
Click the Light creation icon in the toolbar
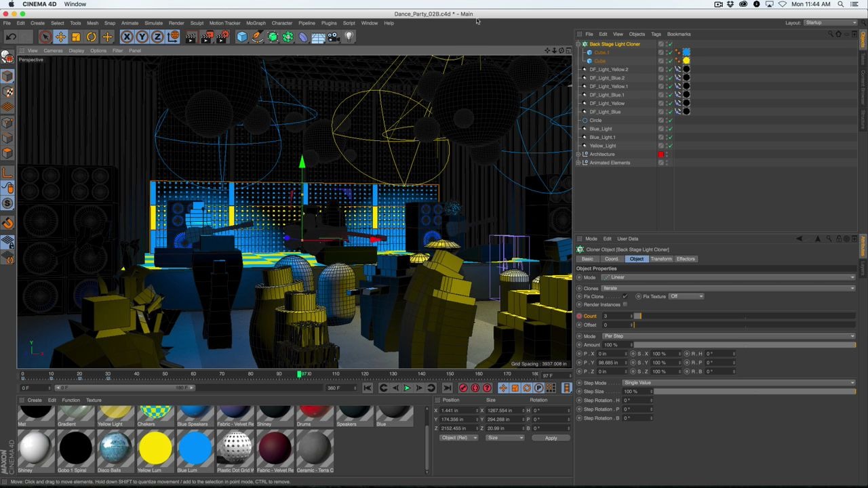pos(349,37)
